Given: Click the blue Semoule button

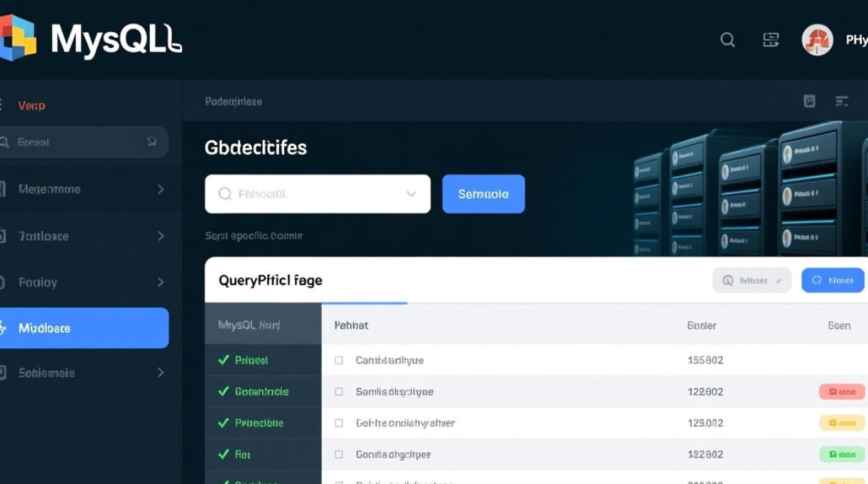Looking at the screenshot, I should coord(483,194).
